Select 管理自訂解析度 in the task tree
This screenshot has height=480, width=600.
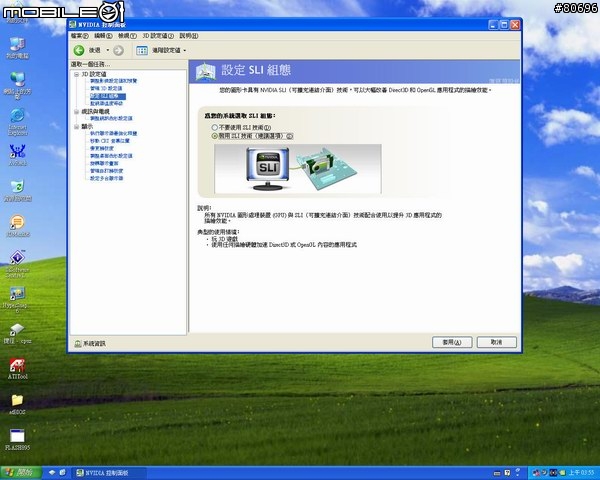pos(106,171)
